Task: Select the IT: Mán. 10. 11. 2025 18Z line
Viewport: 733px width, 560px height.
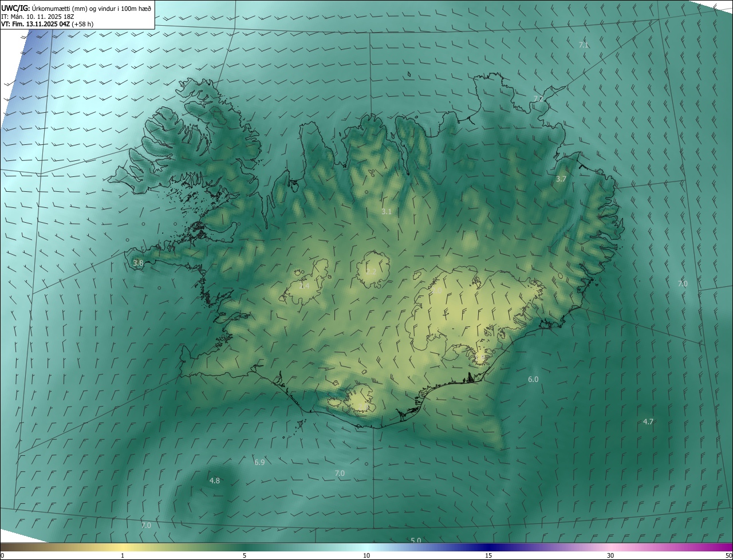Action: pyautogui.click(x=38, y=16)
